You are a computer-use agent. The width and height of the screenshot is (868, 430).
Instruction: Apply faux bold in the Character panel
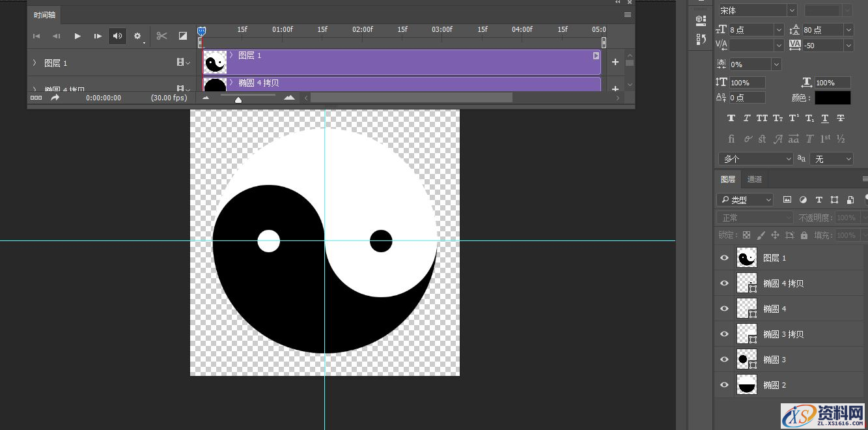pyautogui.click(x=731, y=118)
